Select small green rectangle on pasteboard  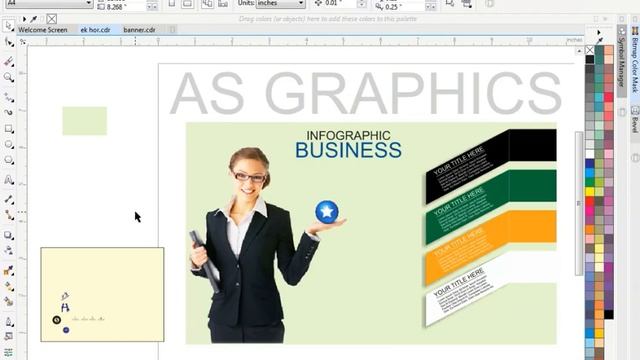[x=84, y=121]
